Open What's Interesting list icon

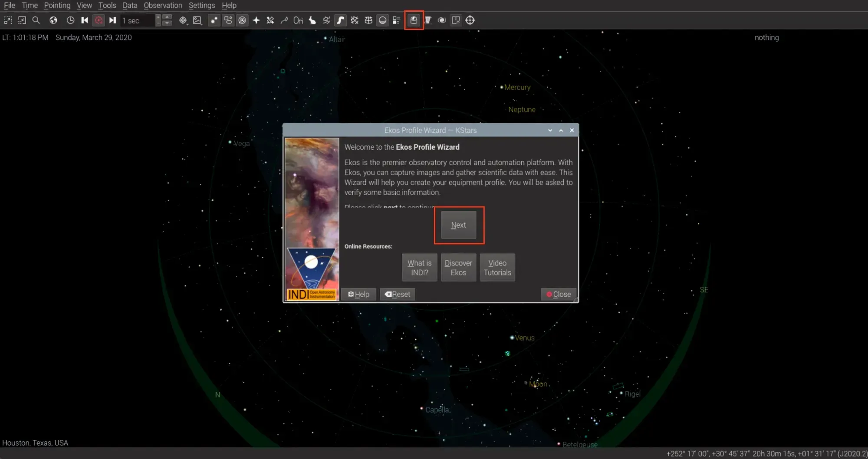[x=397, y=20]
